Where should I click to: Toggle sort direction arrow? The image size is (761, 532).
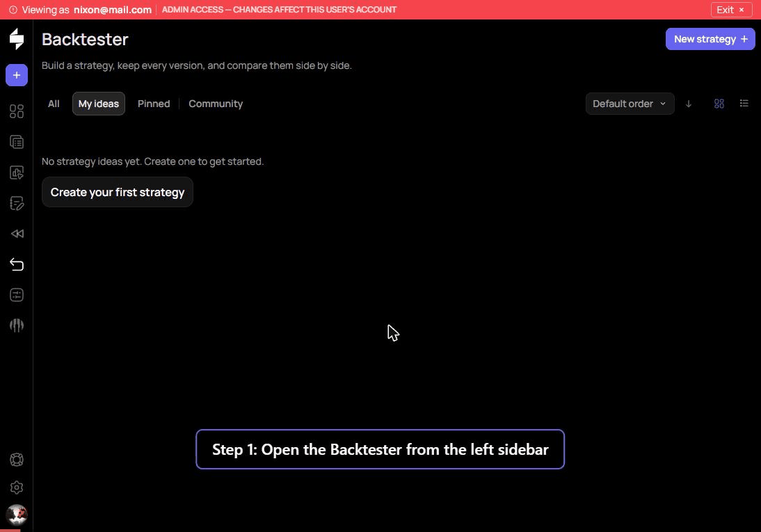(688, 104)
